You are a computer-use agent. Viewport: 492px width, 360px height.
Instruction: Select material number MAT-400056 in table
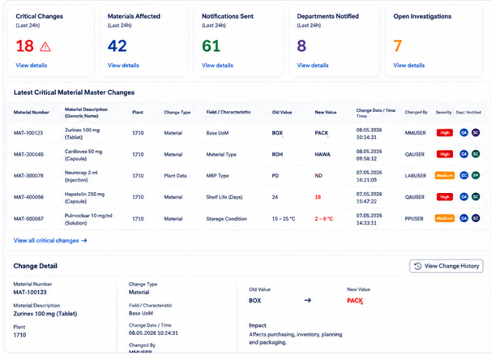[x=29, y=197]
